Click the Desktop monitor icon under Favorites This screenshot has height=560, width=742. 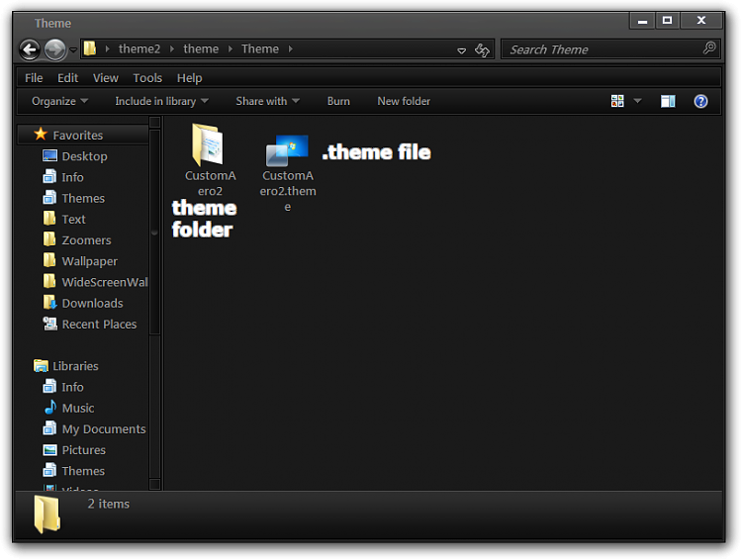pyautogui.click(x=49, y=155)
